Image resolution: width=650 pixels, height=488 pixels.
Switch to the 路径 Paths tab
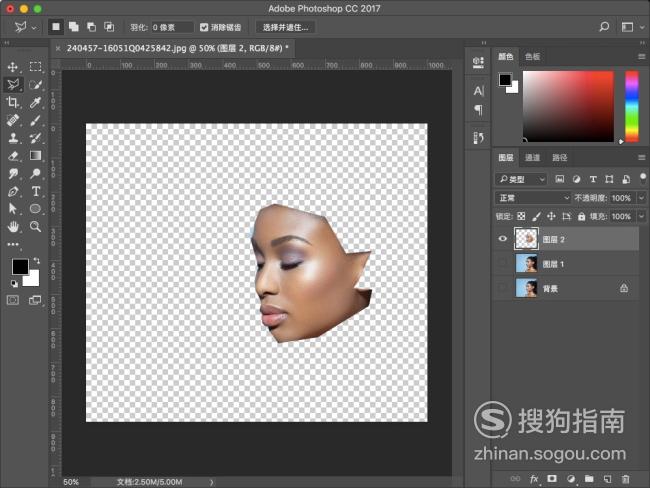tap(560, 158)
